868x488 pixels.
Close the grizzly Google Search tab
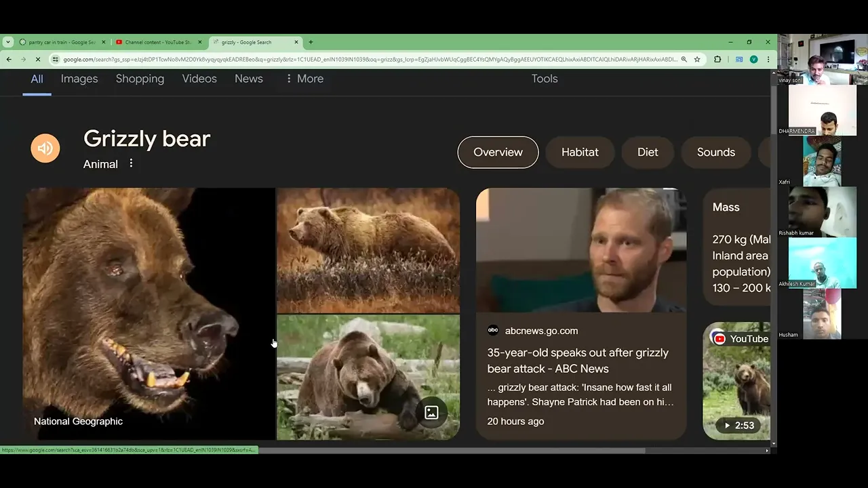(x=296, y=42)
